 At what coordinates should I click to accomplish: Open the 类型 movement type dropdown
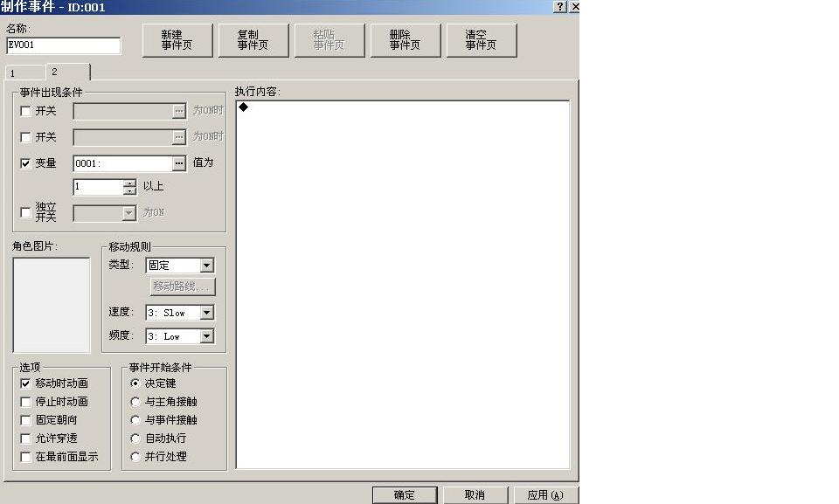click(206, 266)
